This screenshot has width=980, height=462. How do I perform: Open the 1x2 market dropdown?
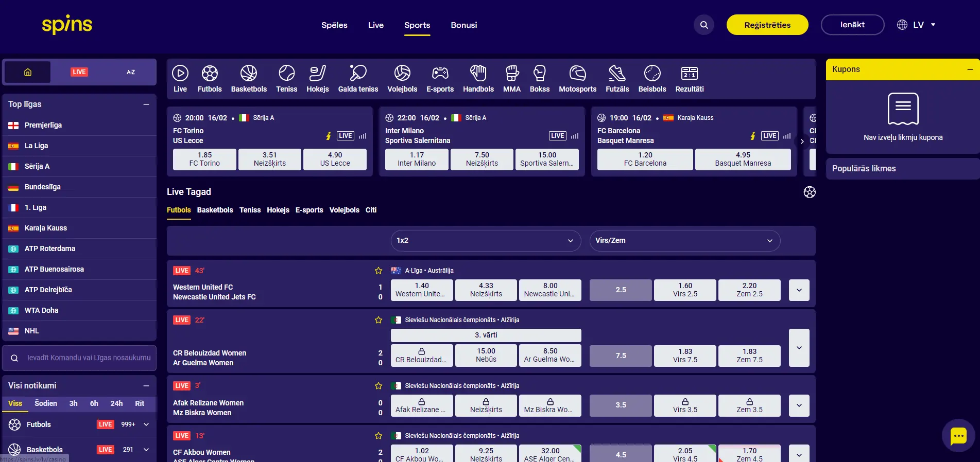[x=485, y=241]
